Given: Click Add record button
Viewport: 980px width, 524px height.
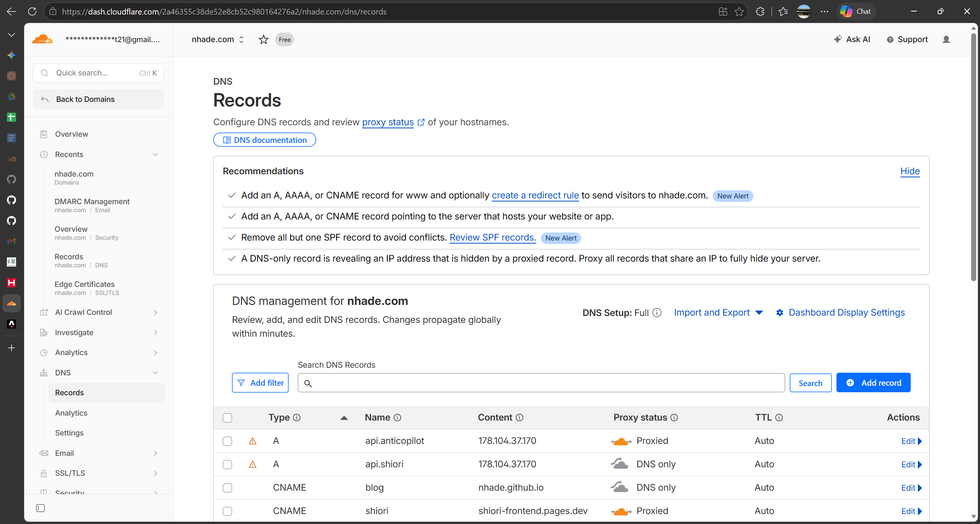Looking at the screenshot, I should [873, 383].
